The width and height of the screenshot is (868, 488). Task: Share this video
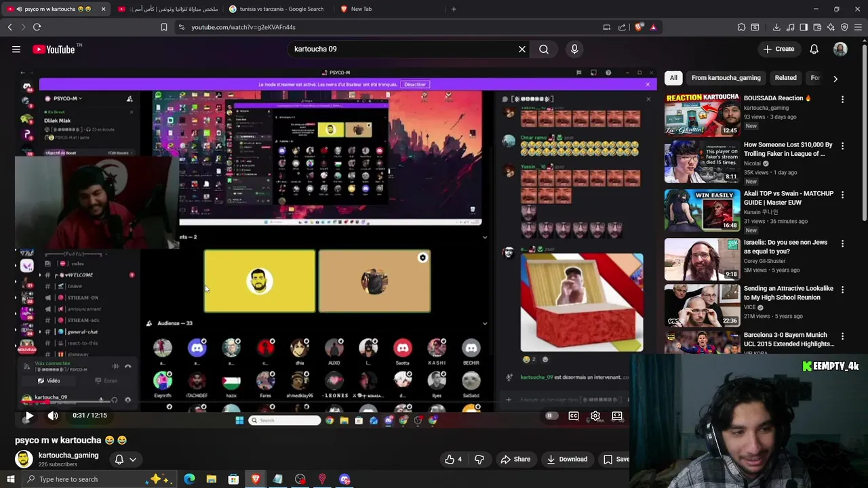(515, 459)
